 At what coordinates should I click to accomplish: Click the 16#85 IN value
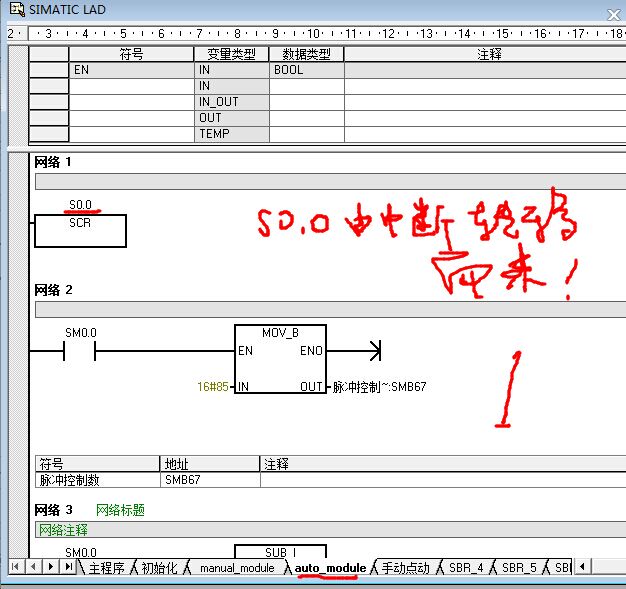tap(213, 387)
